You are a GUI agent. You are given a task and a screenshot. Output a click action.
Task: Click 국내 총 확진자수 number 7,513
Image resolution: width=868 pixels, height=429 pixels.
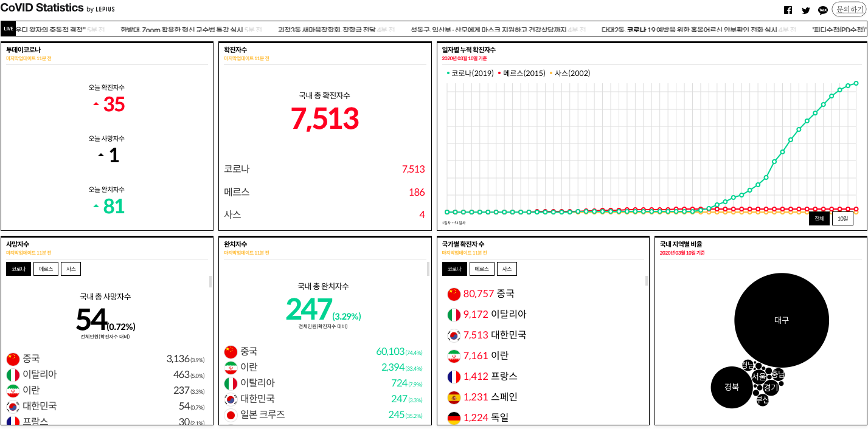(325, 118)
